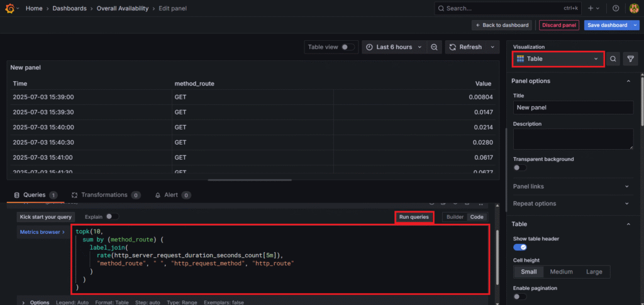Collapse the Table options section
This screenshot has height=305, width=644.
pyautogui.click(x=628, y=224)
